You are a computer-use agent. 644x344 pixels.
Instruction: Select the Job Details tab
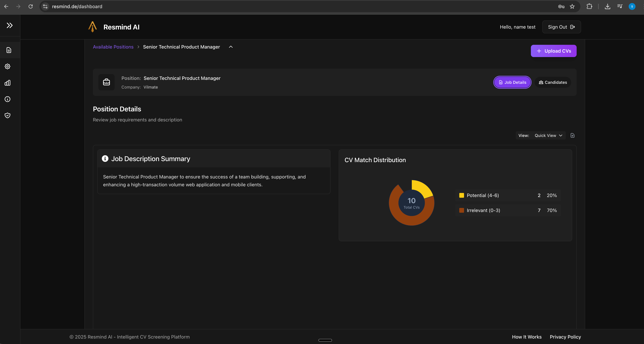click(x=512, y=82)
